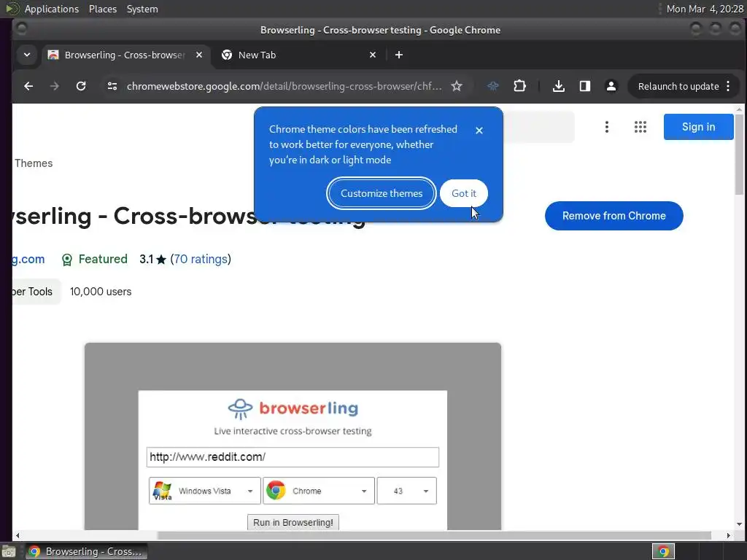
Task: Reload the current page
Action: click(81, 86)
